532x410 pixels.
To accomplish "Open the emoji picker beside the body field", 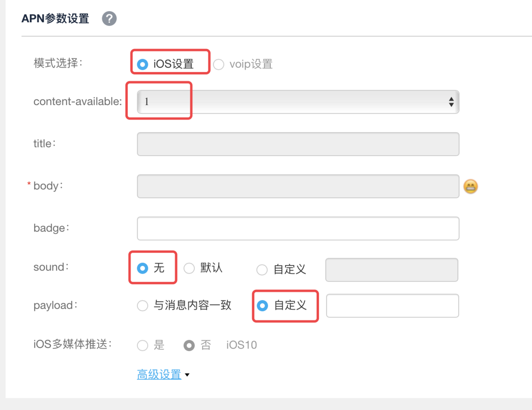I will pyautogui.click(x=470, y=186).
